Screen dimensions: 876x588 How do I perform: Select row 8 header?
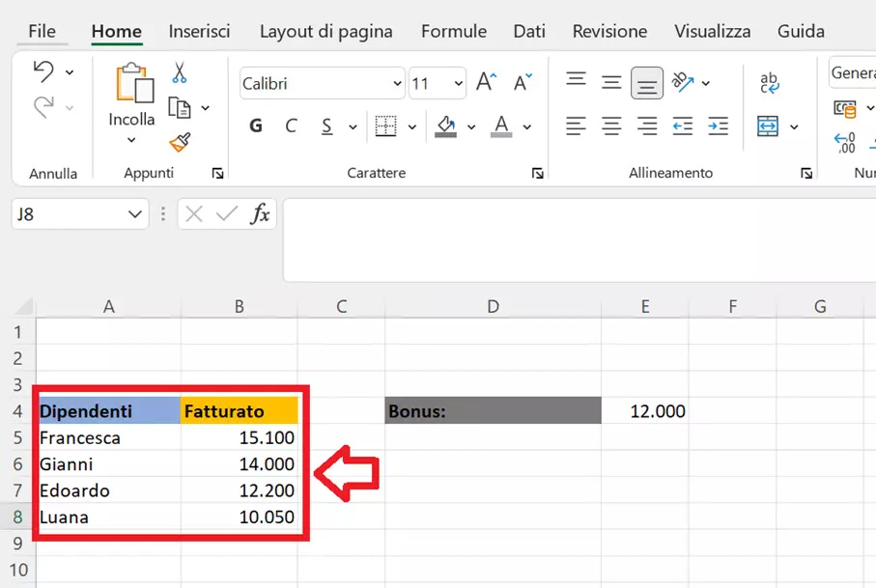pos(18,518)
